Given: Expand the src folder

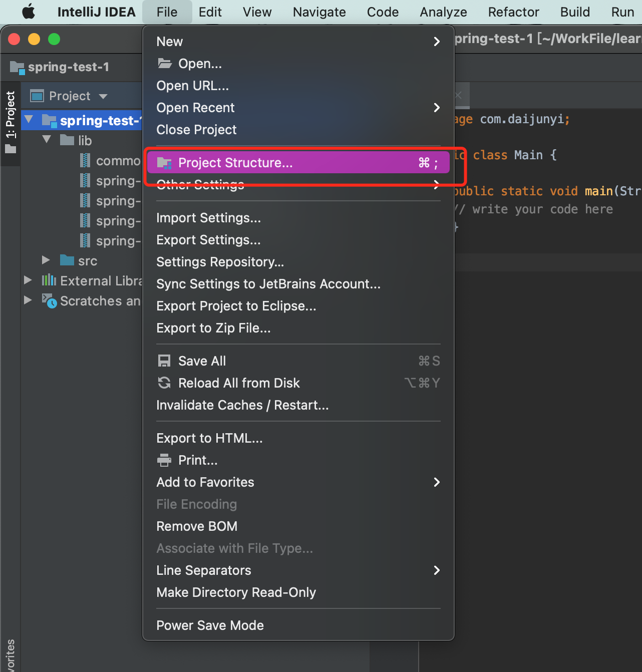Looking at the screenshot, I should (46, 260).
